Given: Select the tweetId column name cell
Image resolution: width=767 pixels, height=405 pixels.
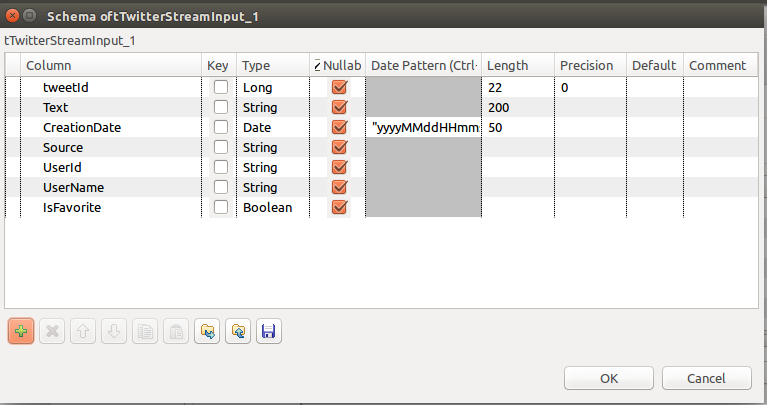Looking at the screenshot, I should (111, 88).
